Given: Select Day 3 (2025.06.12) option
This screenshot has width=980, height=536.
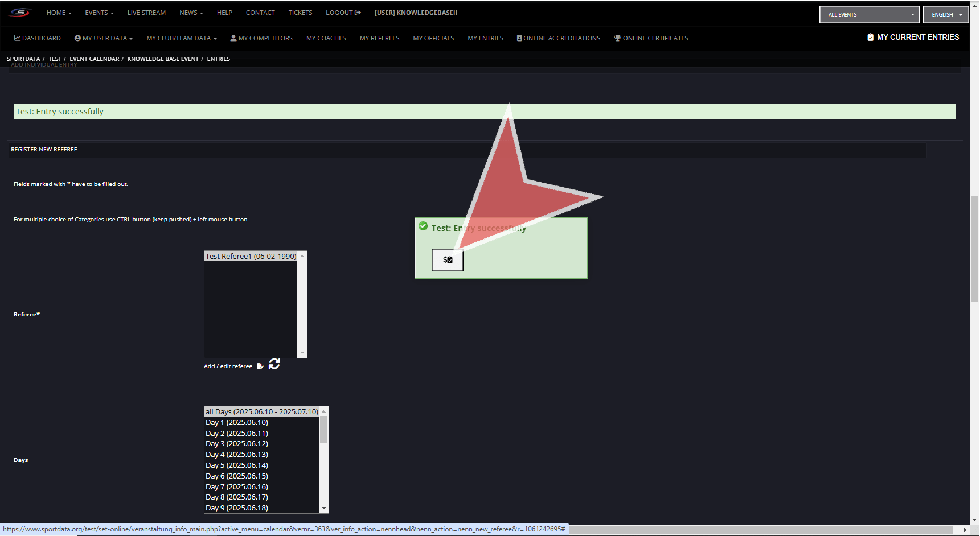Looking at the screenshot, I should pyautogui.click(x=237, y=444).
